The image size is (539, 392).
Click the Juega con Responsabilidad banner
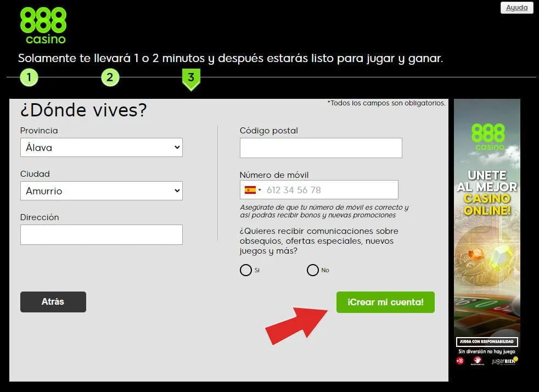(487, 341)
